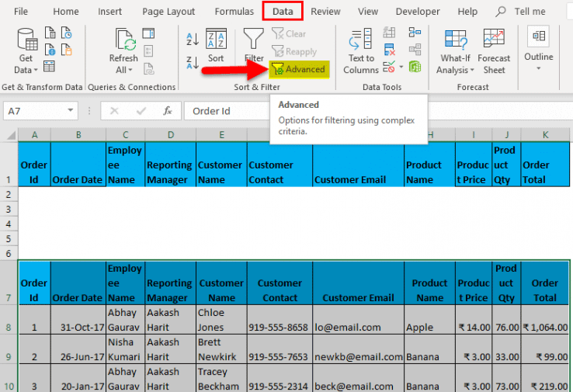This screenshot has height=392, width=573.
Task: Click Customer Email header in row 1
Action: pyautogui.click(x=358, y=165)
